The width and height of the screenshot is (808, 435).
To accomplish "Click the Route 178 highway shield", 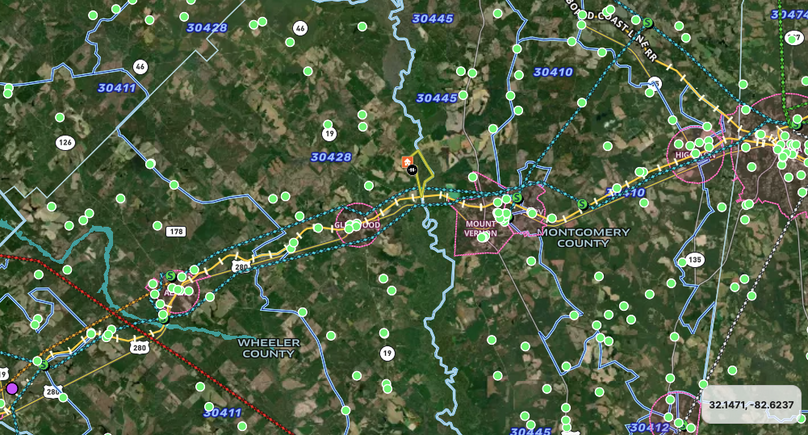I will point(176,231).
